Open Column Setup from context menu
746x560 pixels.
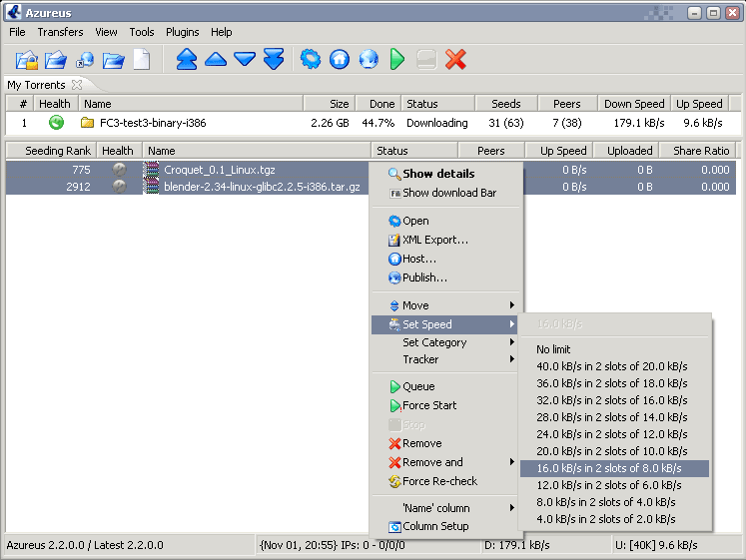(434, 526)
